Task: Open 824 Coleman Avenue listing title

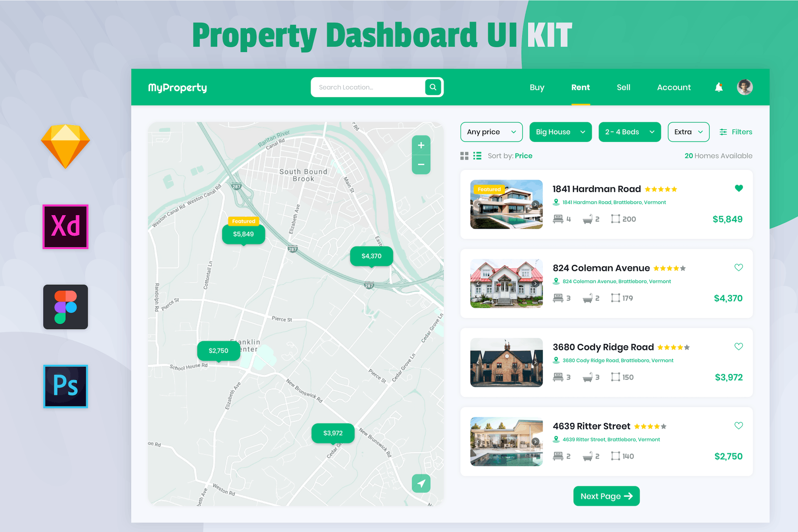Action: pos(601,268)
